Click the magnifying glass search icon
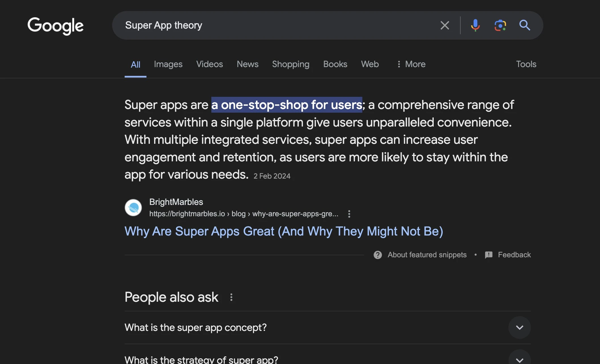The height and width of the screenshot is (364, 600). pos(525,25)
